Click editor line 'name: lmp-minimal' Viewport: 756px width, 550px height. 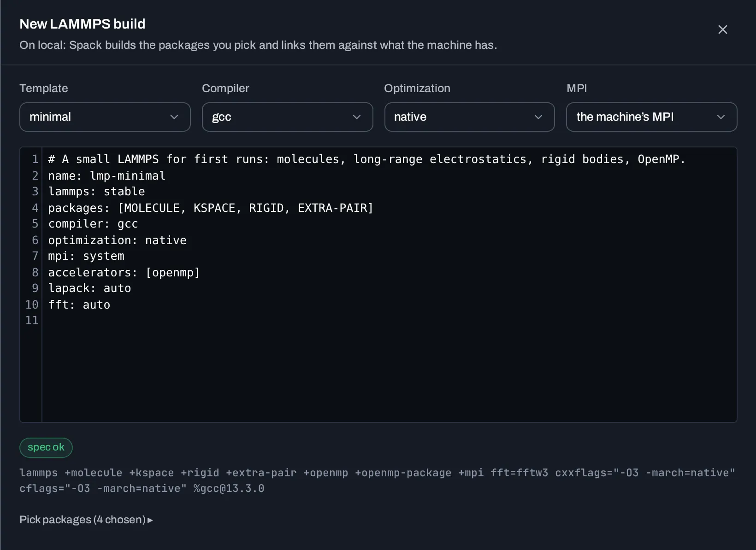pos(106,176)
